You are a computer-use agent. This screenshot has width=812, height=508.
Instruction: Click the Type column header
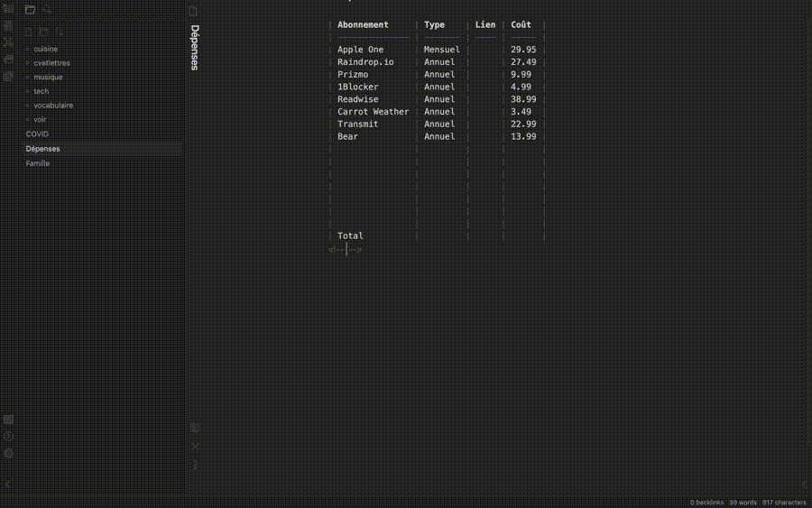point(435,25)
